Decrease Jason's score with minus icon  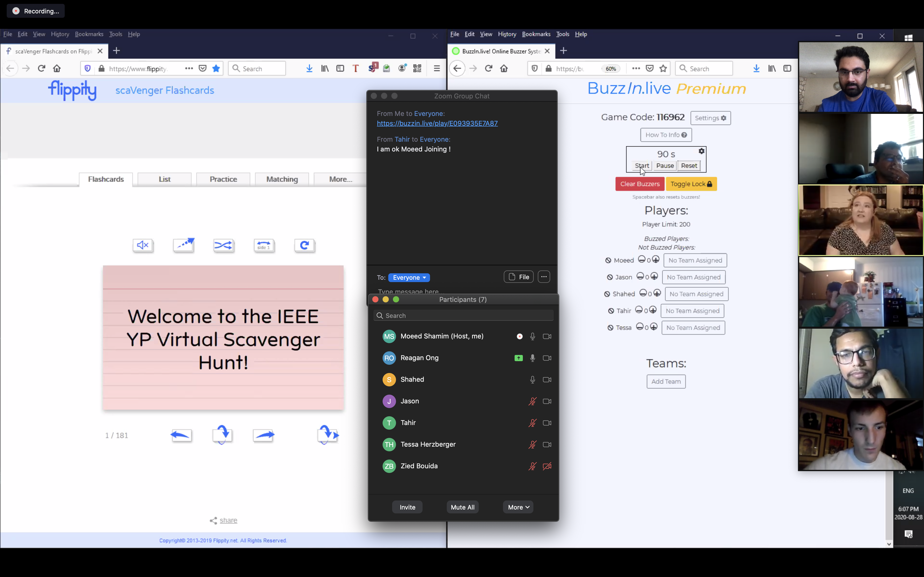tap(640, 276)
